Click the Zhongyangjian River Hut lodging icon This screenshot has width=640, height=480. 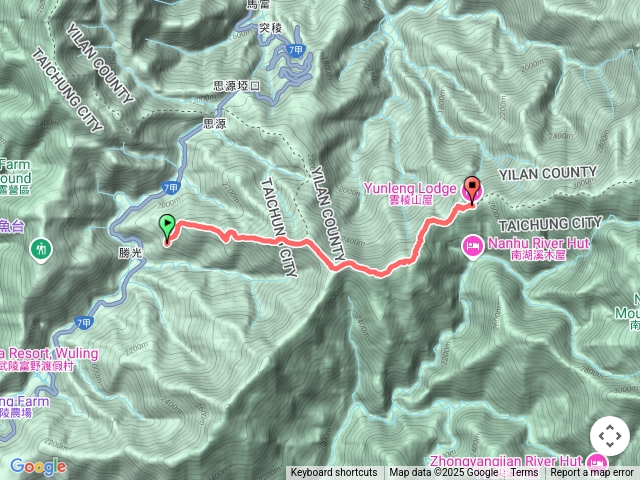(597, 464)
